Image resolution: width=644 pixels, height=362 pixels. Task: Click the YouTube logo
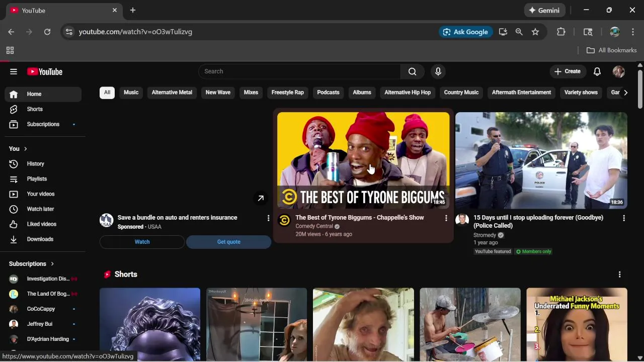(x=45, y=71)
